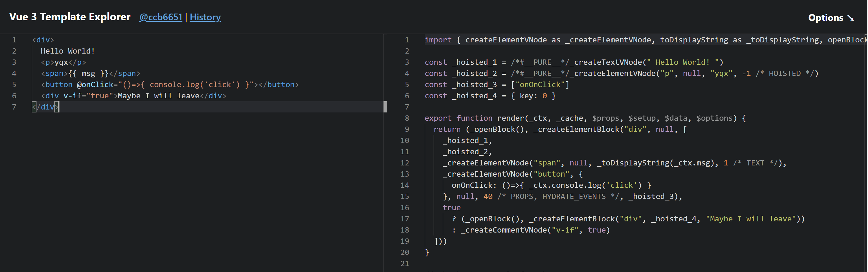Image resolution: width=868 pixels, height=272 pixels.
Task: Click the "return (_openBlock()" line in output
Action: pyautogui.click(x=560, y=129)
